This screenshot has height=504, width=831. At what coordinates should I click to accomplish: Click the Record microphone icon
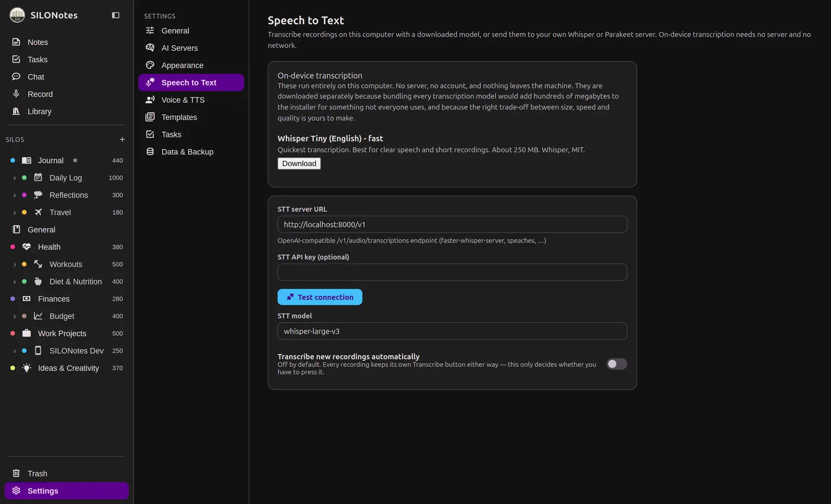pyautogui.click(x=16, y=94)
